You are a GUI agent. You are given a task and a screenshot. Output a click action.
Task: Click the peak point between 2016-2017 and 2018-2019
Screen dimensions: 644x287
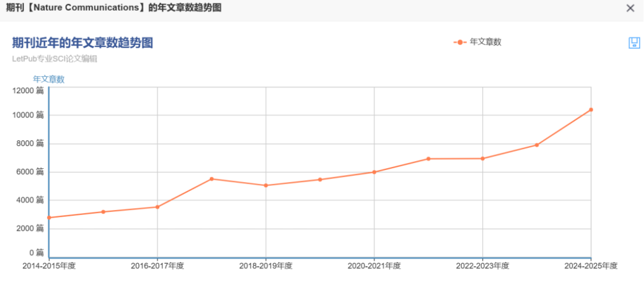point(212,179)
